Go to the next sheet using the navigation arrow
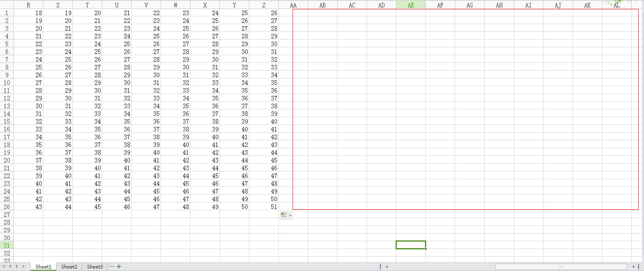This screenshot has height=271, width=644. [x=17, y=267]
